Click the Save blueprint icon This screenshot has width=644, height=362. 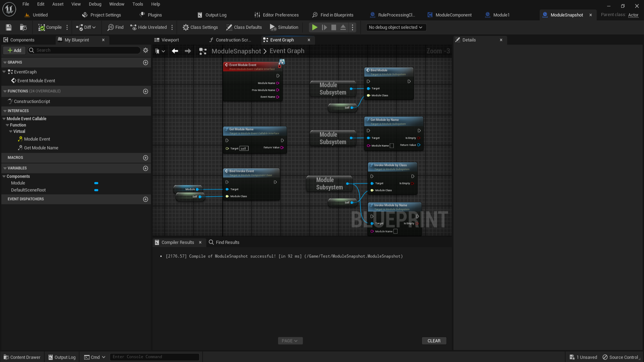9,27
